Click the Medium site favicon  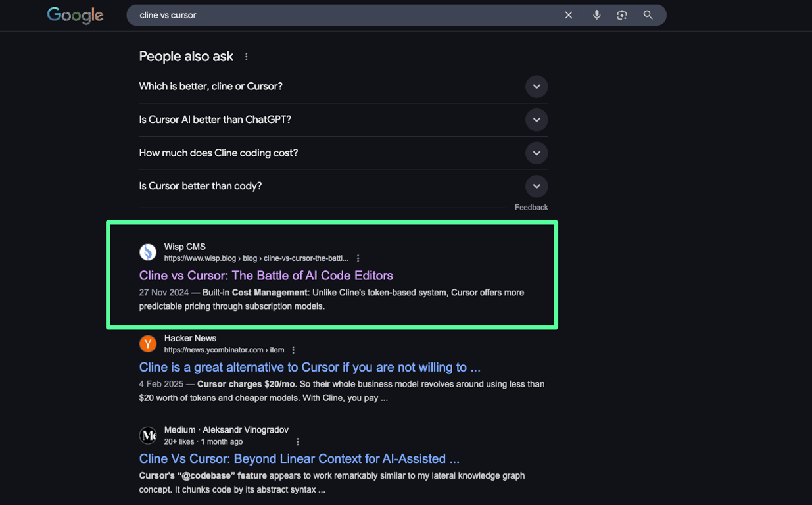(148, 435)
